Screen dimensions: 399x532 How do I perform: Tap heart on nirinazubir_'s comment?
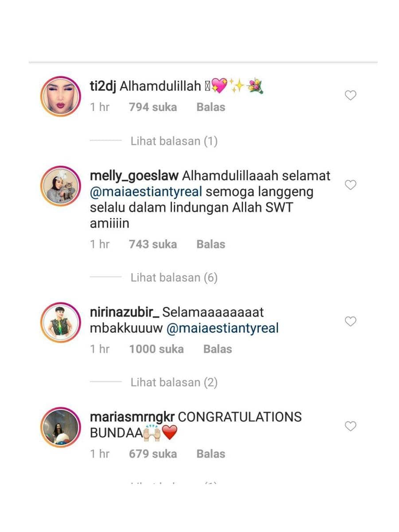351,321
